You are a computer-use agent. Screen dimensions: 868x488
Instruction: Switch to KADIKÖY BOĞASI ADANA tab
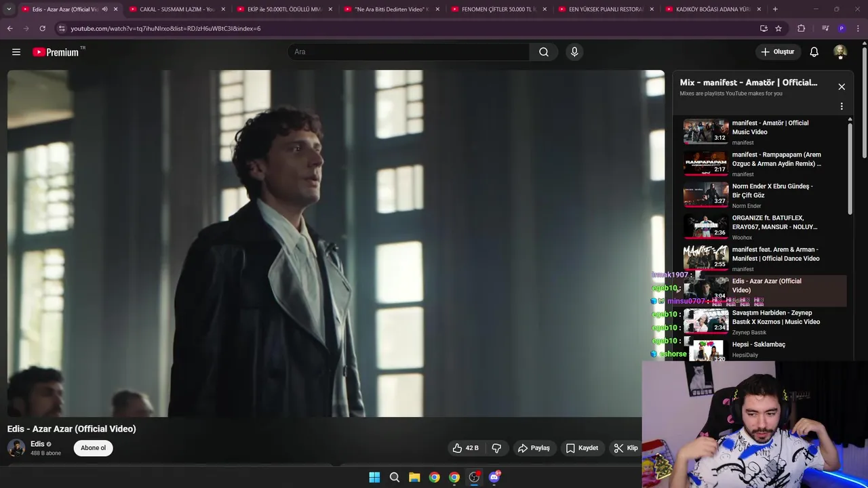712,9
